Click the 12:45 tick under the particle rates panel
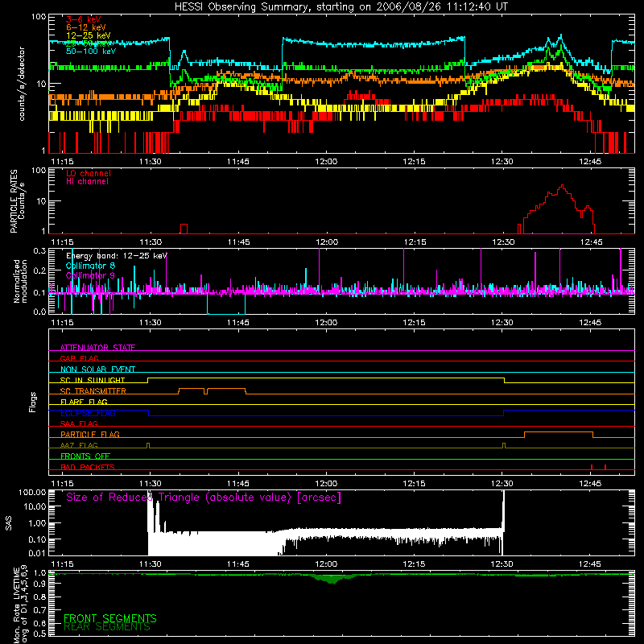This screenshot has height=644, width=644. pyautogui.click(x=591, y=242)
